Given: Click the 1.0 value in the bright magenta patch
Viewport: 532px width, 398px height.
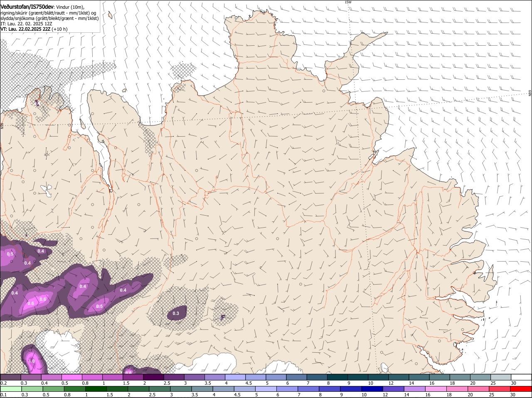Looking at the screenshot, I should (x=32, y=361).
